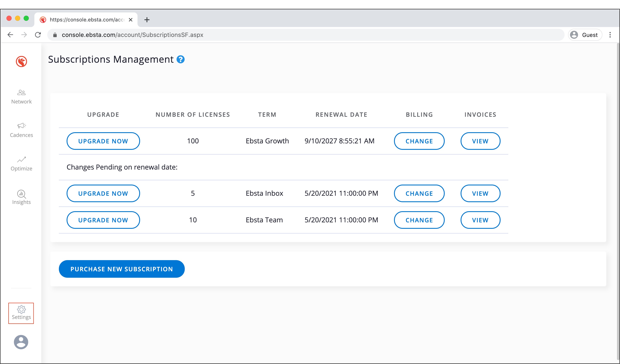Image resolution: width=620 pixels, height=364 pixels.
Task: Click Purchase New Subscription button
Action: 122,269
